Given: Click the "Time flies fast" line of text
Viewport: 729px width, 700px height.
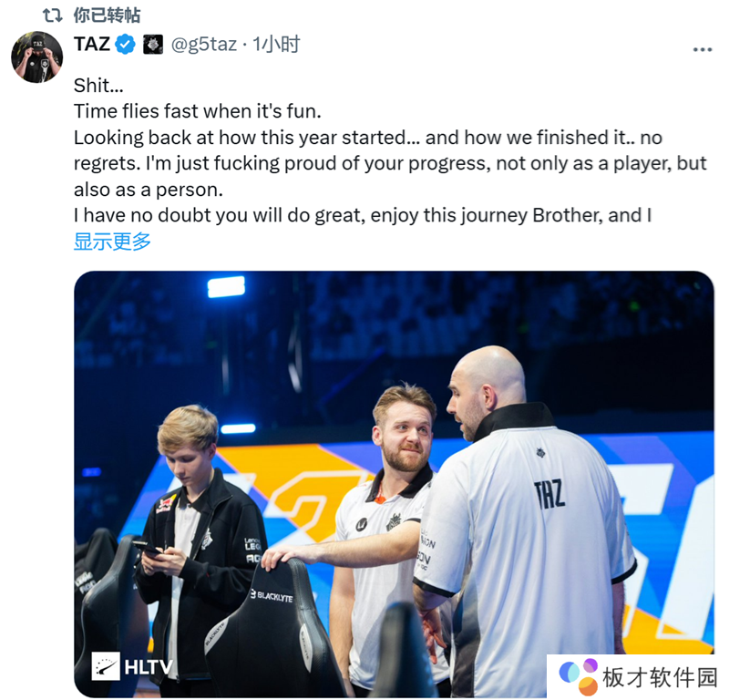Looking at the screenshot, I should [x=197, y=111].
